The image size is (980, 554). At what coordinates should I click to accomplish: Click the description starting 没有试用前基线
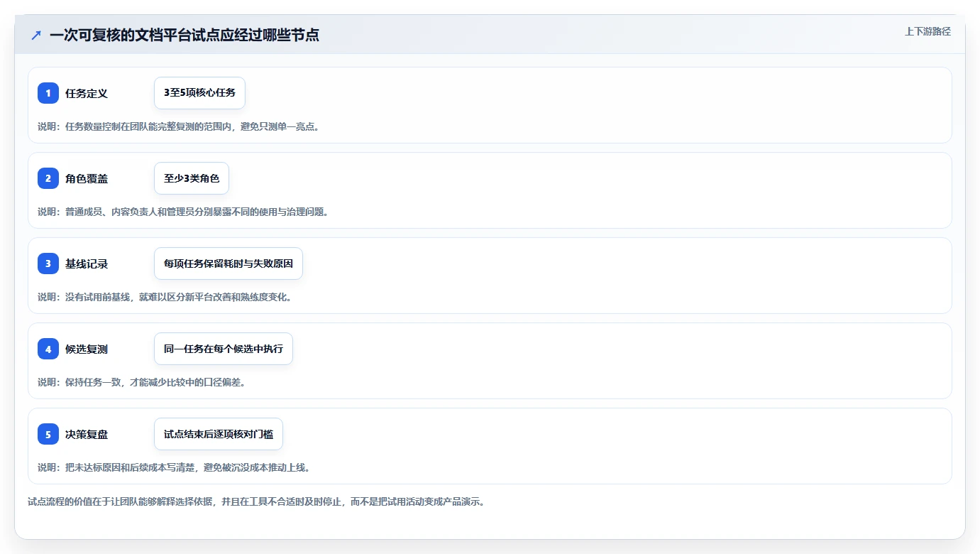[x=165, y=297]
